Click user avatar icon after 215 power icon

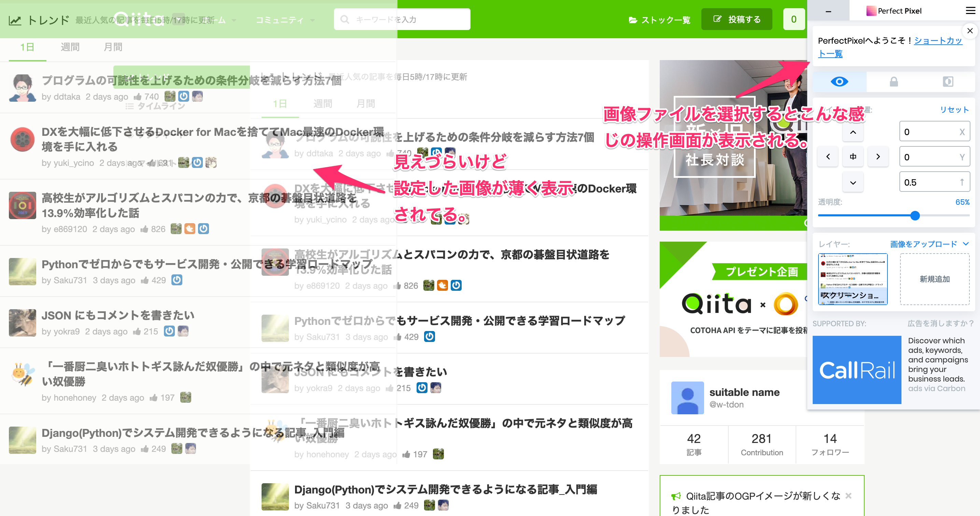click(436, 387)
